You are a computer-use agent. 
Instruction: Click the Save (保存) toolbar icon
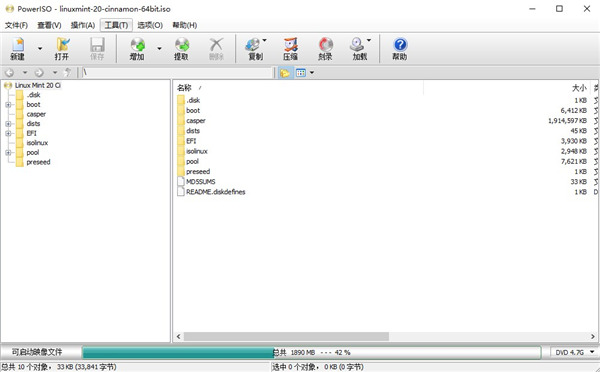[x=97, y=45]
